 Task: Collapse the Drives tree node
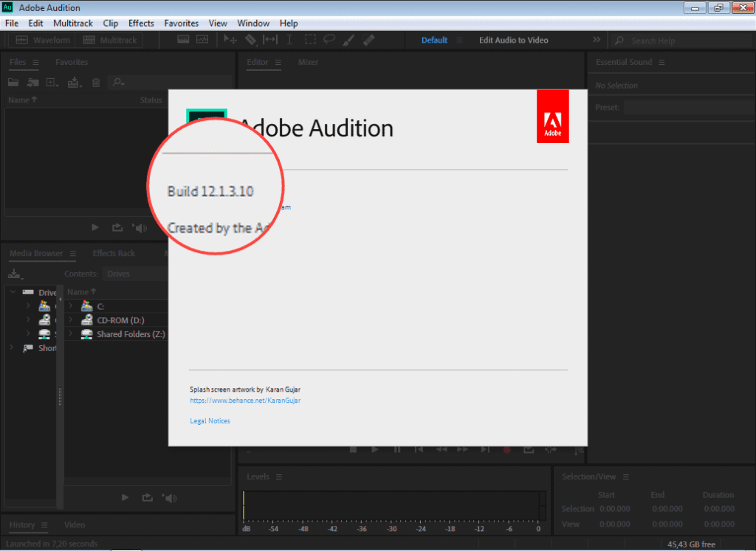pyautogui.click(x=13, y=292)
